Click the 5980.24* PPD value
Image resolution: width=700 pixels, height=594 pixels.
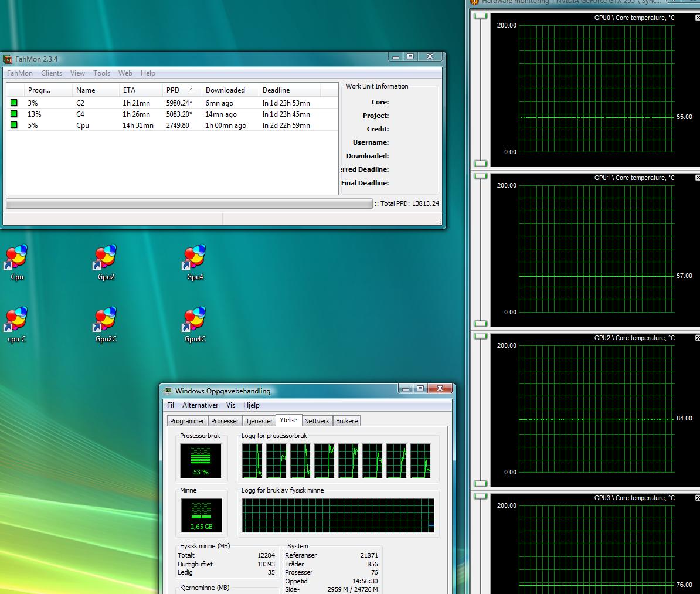pyautogui.click(x=179, y=103)
